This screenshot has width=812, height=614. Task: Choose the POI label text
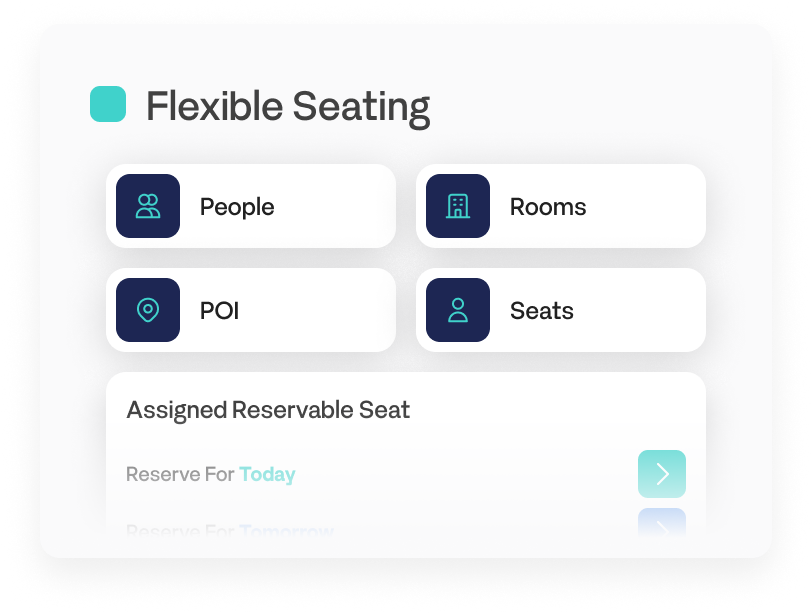coord(220,311)
